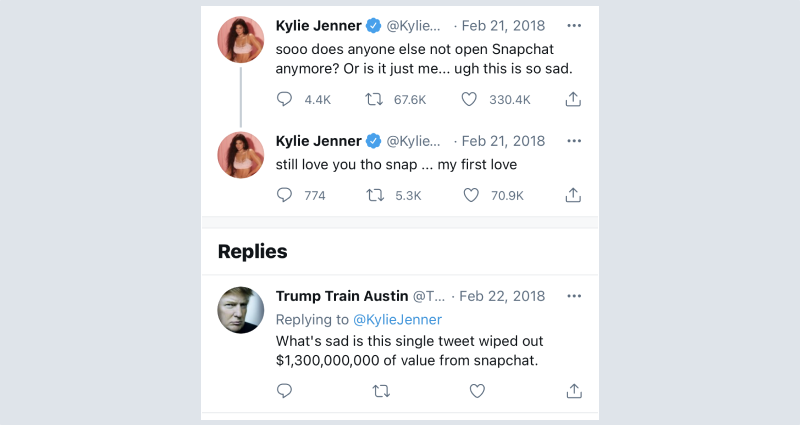Screen dimensions: 800x425
Task: Retweet Trump Train Austin's reply
Action: (x=381, y=390)
